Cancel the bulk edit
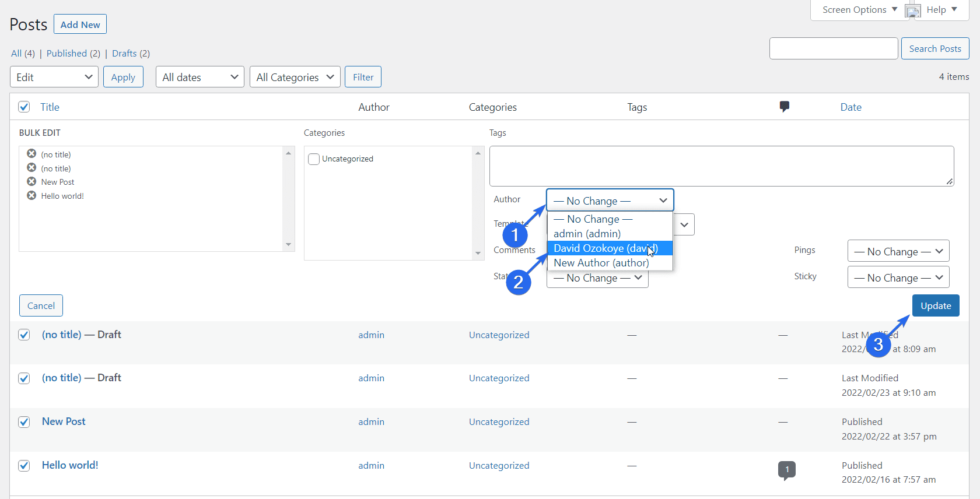 coord(41,305)
